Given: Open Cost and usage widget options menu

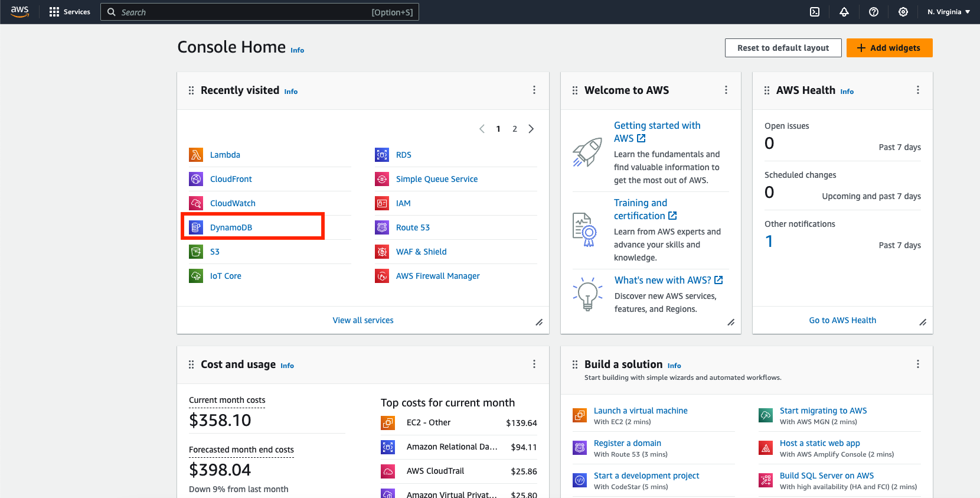Looking at the screenshot, I should click(x=534, y=364).
